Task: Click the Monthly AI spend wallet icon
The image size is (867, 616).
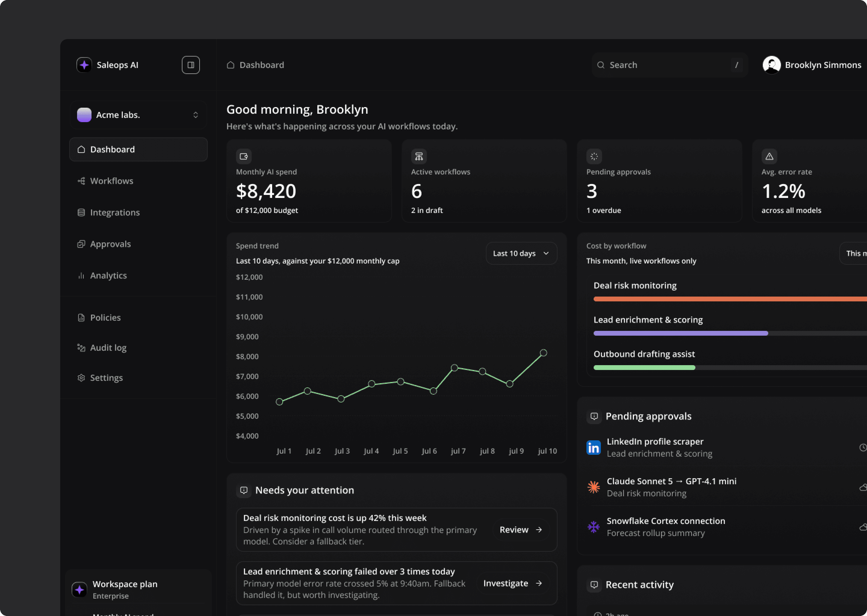Action: pyautogui.click(x=244, y=156)
